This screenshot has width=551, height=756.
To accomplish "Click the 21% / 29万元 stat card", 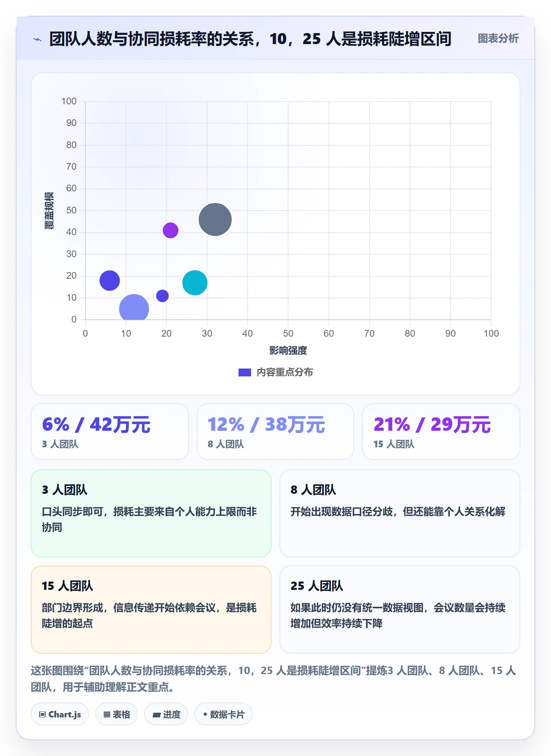I will click(441, 432).
